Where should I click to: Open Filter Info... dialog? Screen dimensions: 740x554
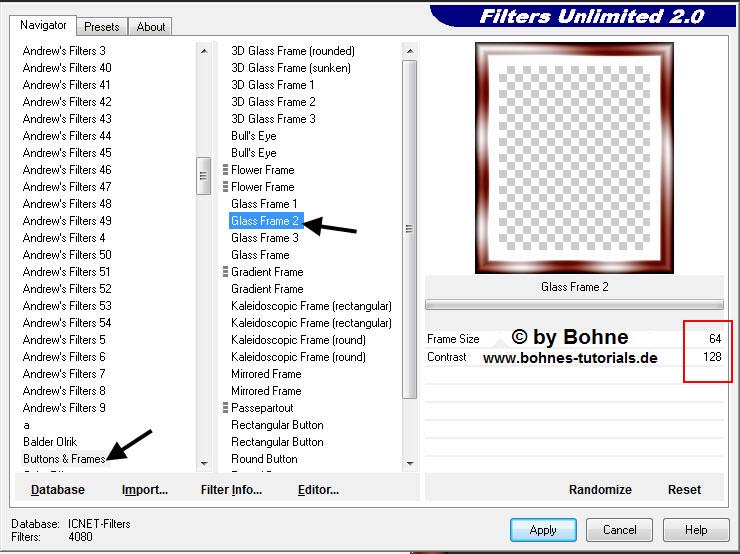[231, 490]
